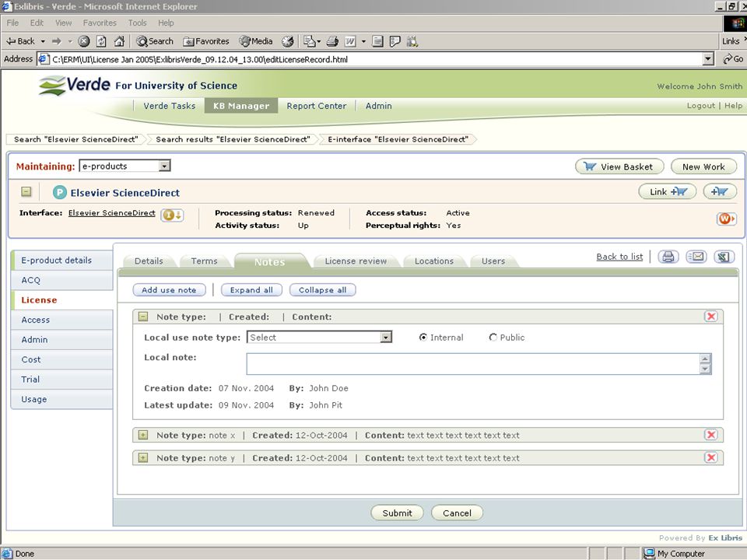The width and height of the screenshot is (747, 560).
Task: Open the address bar history dropdown
Action: [708, 59]
